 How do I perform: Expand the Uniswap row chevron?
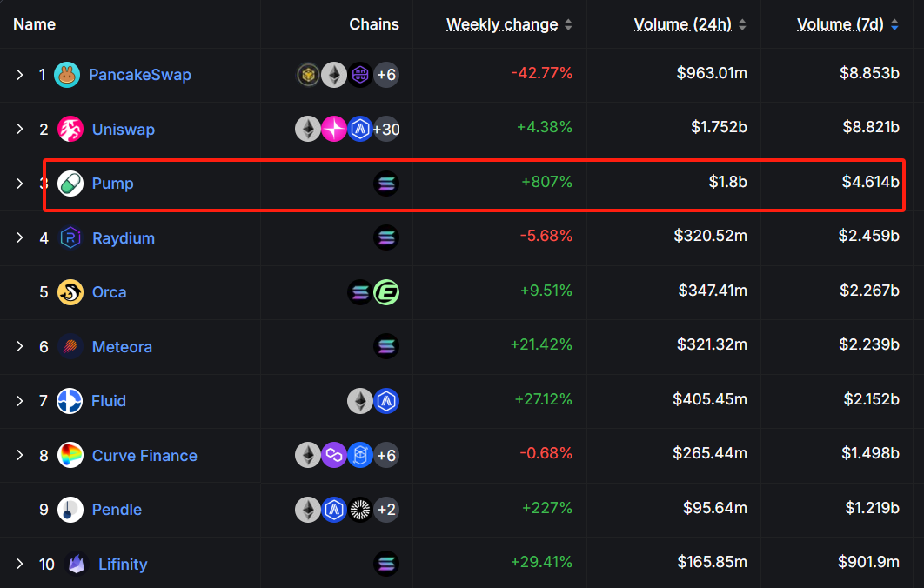(20, 129)
